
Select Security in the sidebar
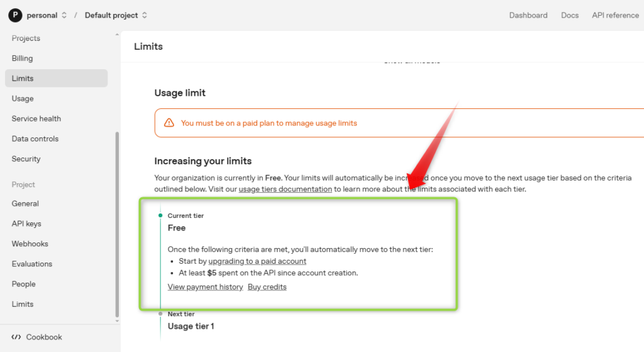(26, 159)
